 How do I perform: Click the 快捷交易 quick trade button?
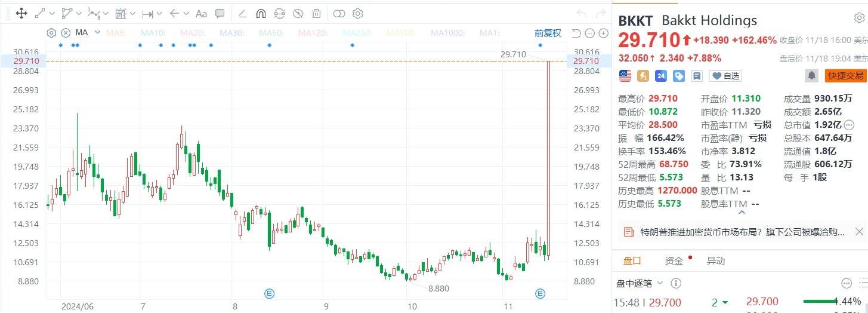tap(845, 76)
